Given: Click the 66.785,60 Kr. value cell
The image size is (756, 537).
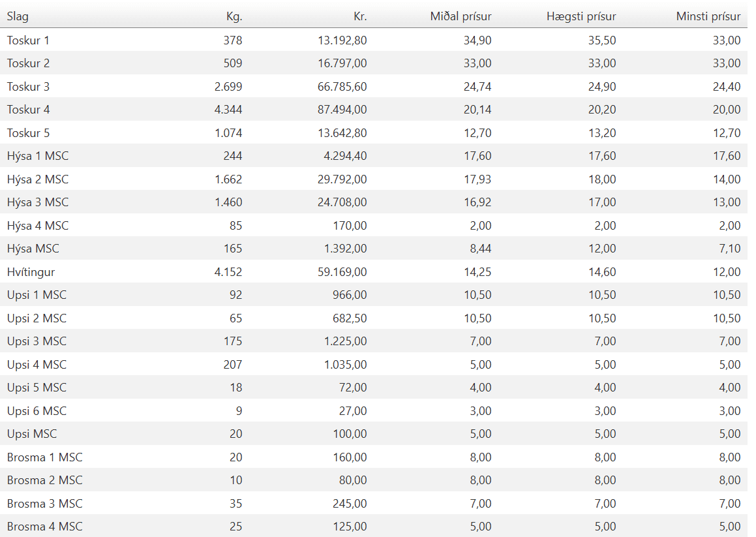Looking at the screenshot, I should point(342,87).
